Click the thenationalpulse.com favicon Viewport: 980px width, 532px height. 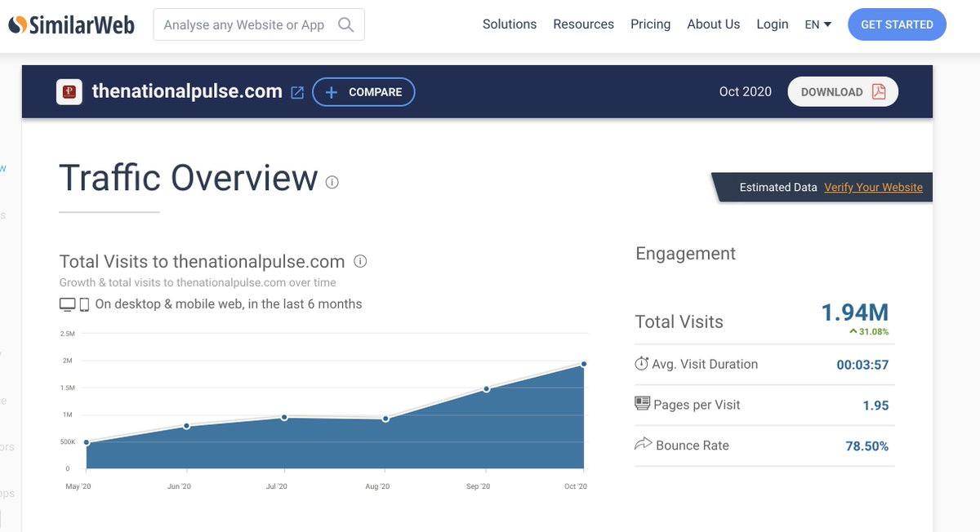(x=69, y=92)
